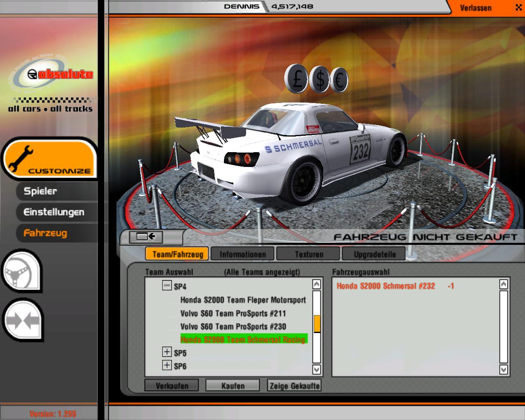Close via the X next to Verlassen

point(518,7)
